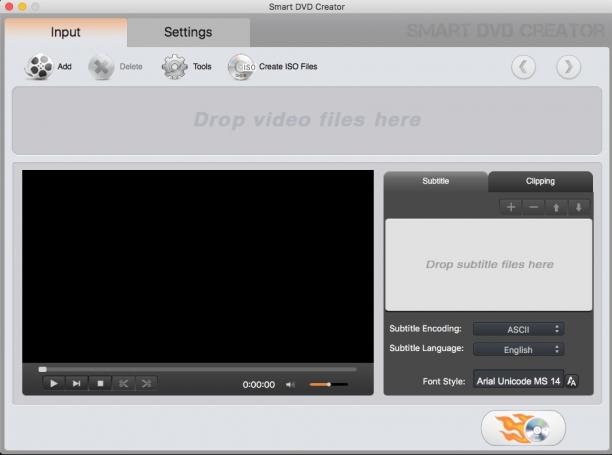Viewport: 612px width, 455px height.
Task: Click the Arial Unicode MS 14 font field
Action: [518, 381]
